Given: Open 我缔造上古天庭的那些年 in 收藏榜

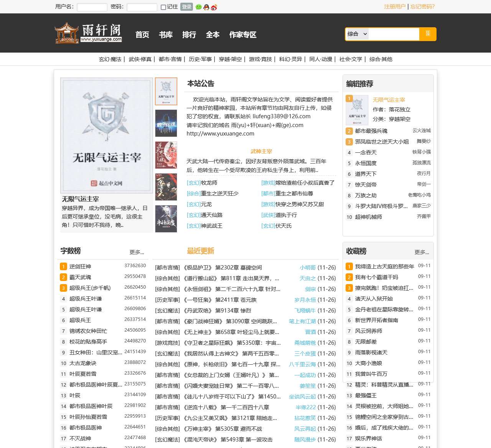Looking at the screenshot, I should tap(385, 266).
